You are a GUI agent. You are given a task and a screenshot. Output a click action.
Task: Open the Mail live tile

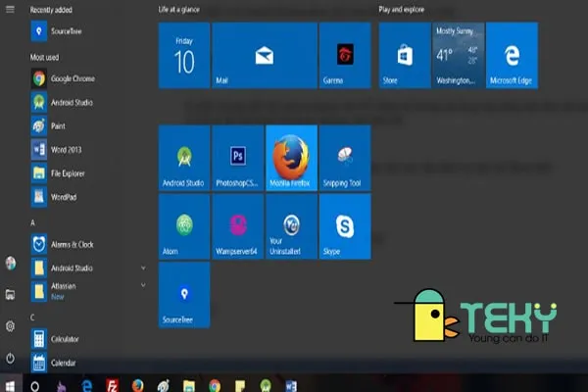pos(264,55)
